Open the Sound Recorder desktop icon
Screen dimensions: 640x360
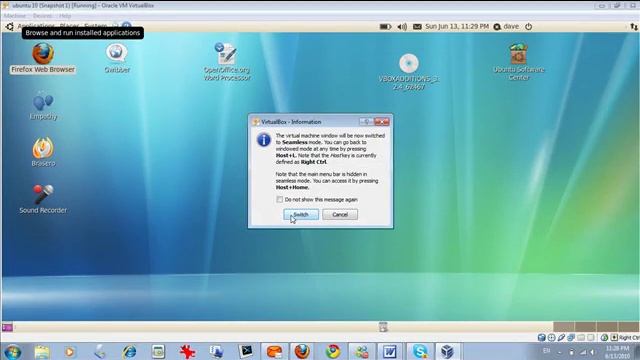43,194
